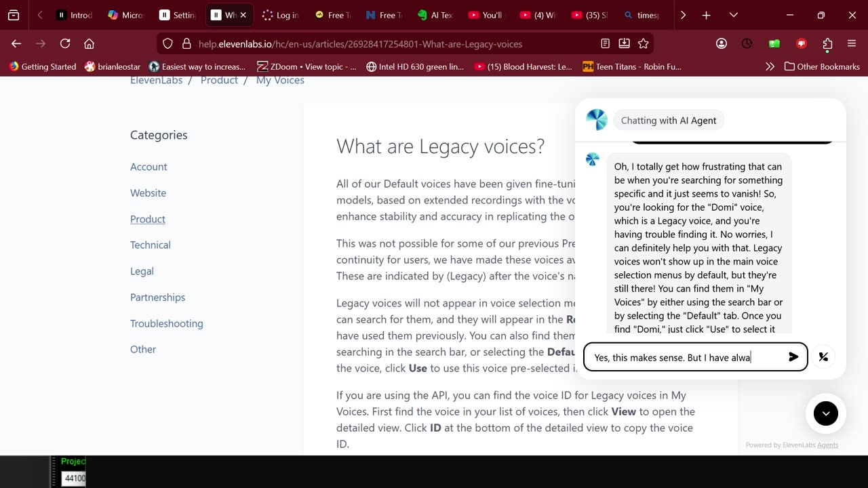The height and width of the screenshot is (488, 868).
Task: Switch to the 'Micro' Copilot tab
Action: (126, 15)
